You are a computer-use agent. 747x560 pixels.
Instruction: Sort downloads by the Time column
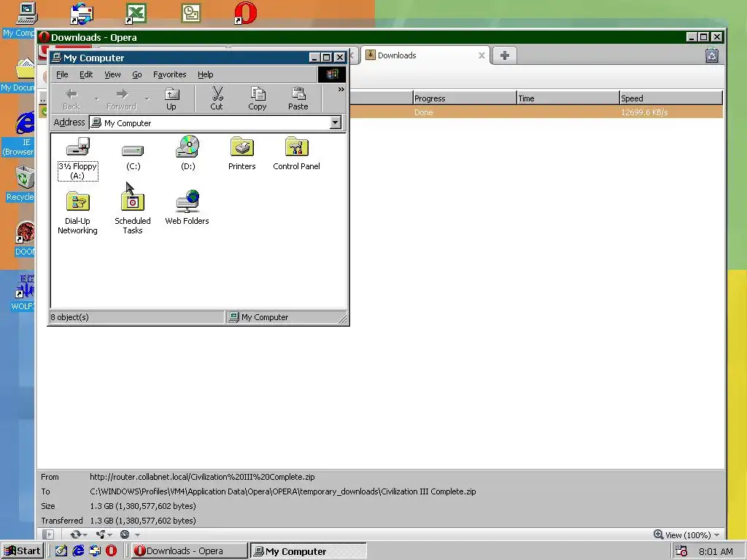click(x=568, y=98)
